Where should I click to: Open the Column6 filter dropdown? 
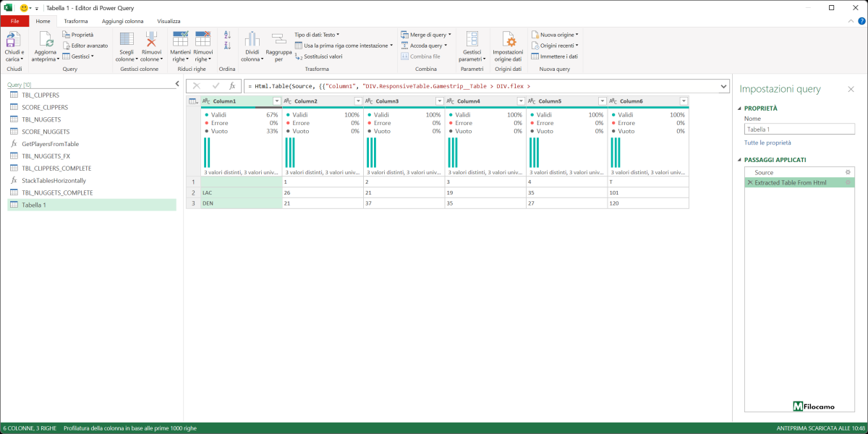point(684,101)
